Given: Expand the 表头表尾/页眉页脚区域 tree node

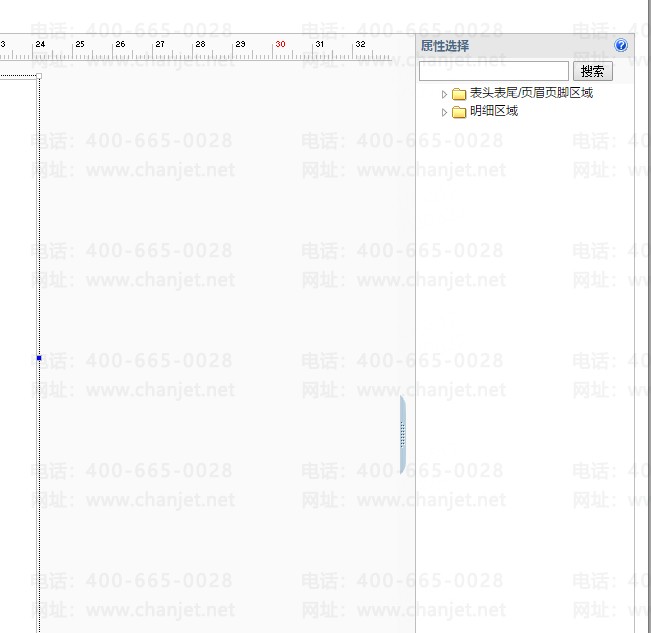Looking at the screenshot, I should 444,94.
